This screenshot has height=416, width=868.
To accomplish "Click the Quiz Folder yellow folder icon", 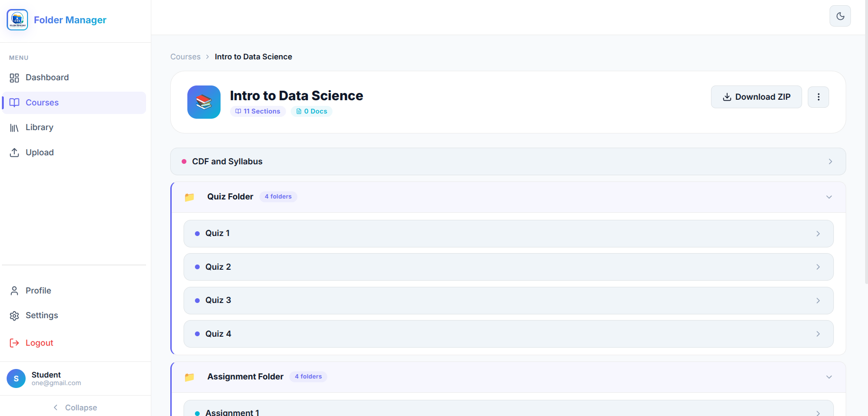I will tap(190, 197).
